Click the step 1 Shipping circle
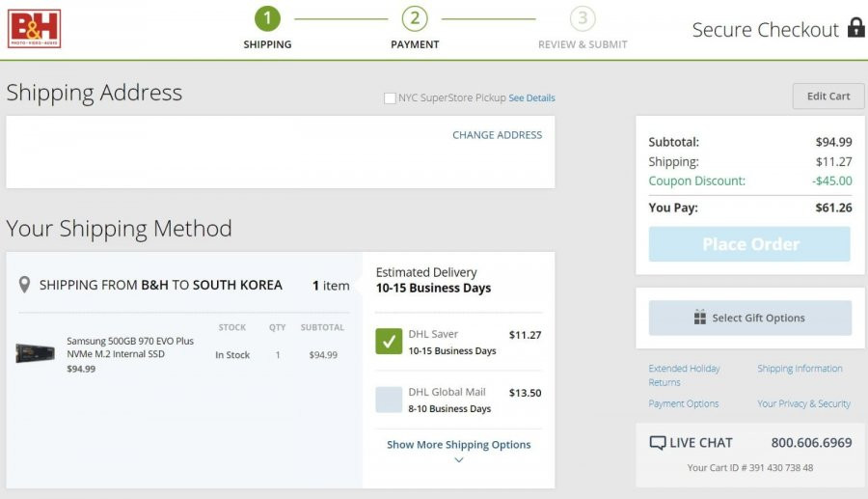Image resolution: width=868 pixels, height=499 pixels. click(x=267, y=18)
